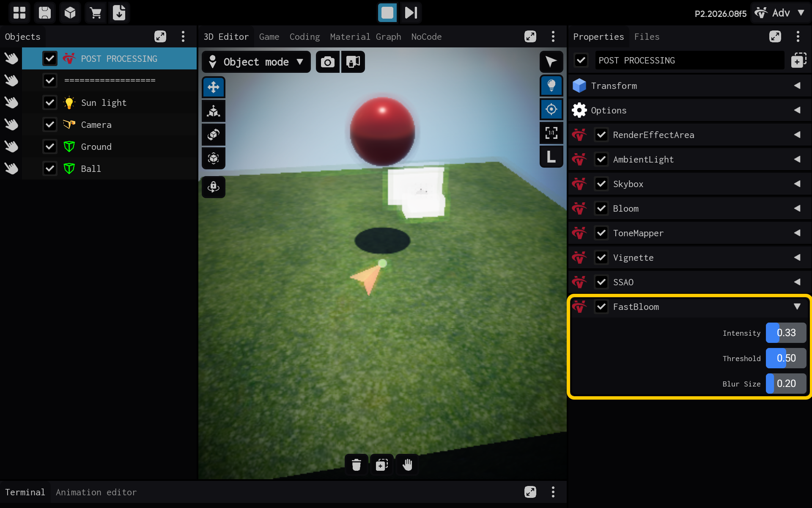
Task: Click the split view icon beside camera
Action: click(x=353, y=62)
